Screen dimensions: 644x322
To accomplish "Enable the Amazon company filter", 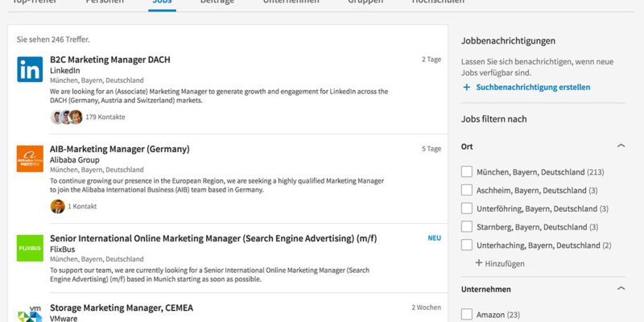I will pyautogui.click(x=467, y=315).
